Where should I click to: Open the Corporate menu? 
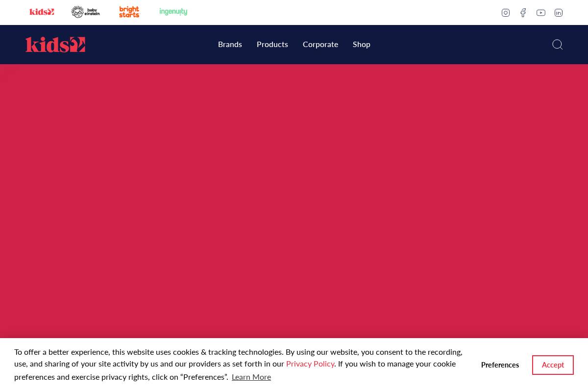coord(320,45)
